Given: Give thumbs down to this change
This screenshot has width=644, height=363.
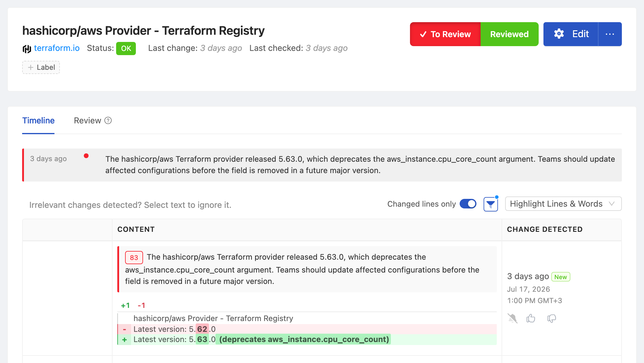Looking at the screenshot, I should click(552, 318).
